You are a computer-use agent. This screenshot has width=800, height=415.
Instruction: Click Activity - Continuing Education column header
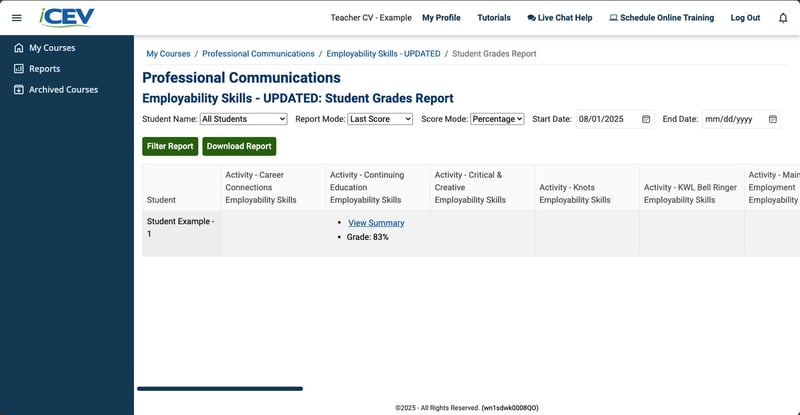378,187
